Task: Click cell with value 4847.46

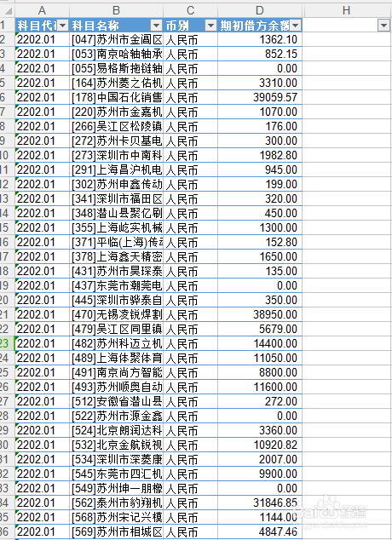Action: point(260,531)
